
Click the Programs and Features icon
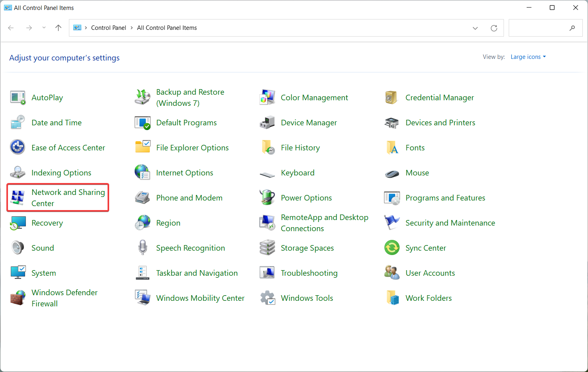392,198
